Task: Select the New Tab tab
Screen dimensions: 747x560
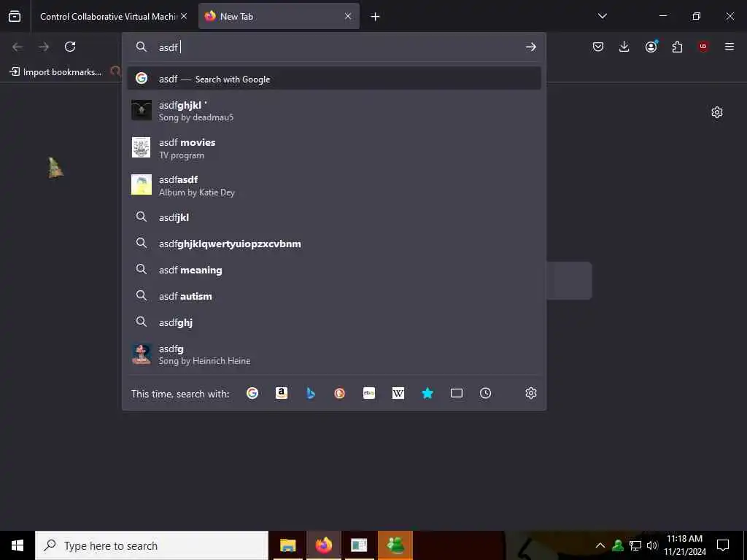Action: pos(279,16)
